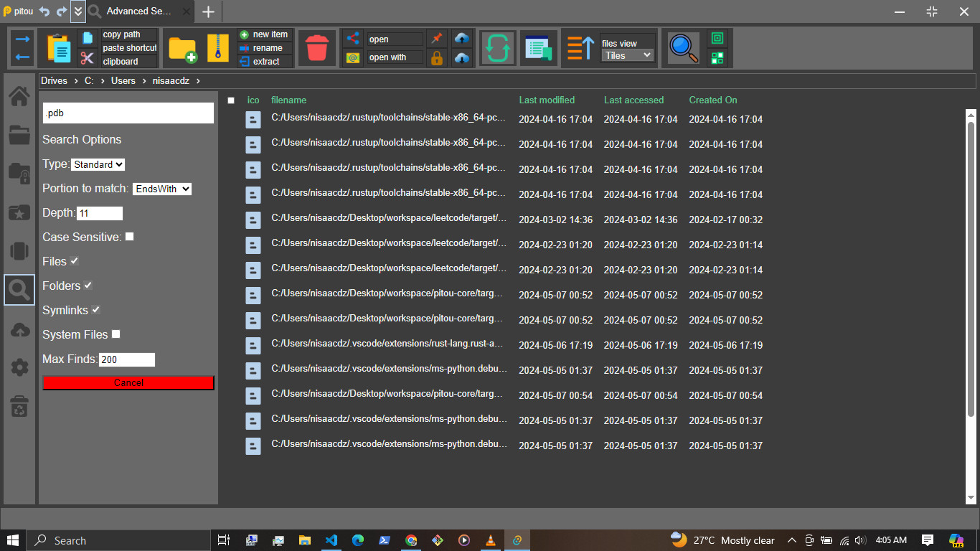Click Users in the breadcrumb path
This screenshot has height=551, width=980.
[x=123, y=81]
